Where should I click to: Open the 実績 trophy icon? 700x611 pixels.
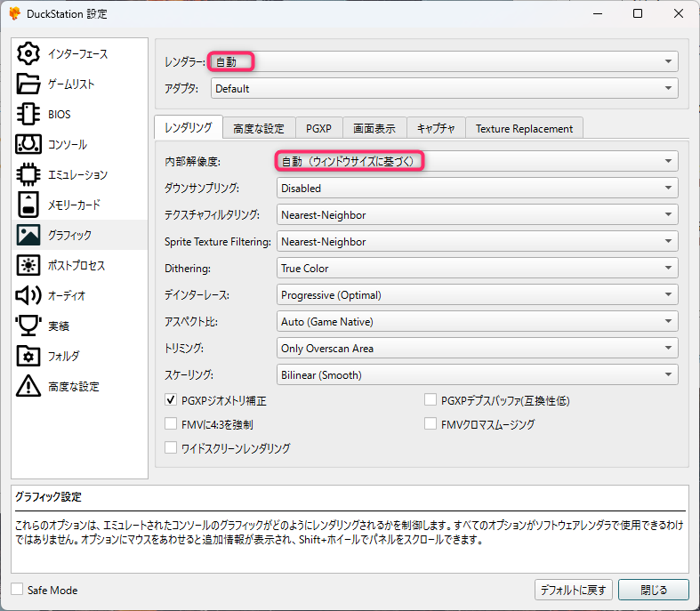(x=28, y=326)
